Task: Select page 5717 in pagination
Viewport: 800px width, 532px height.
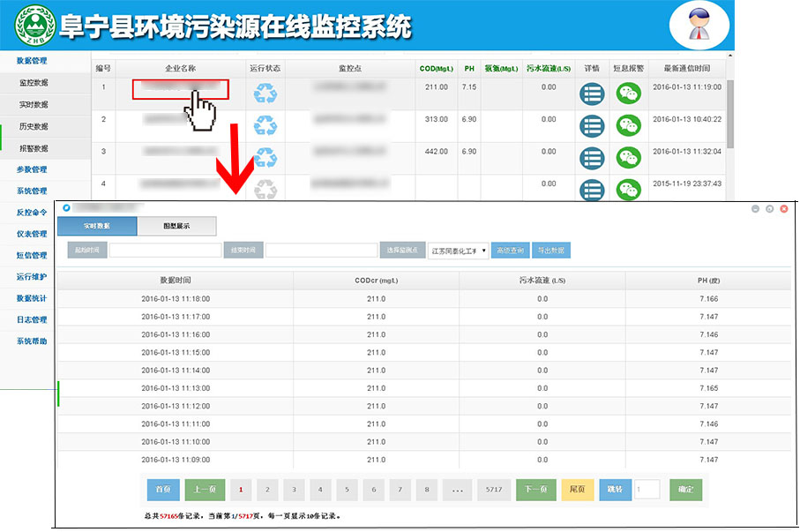Action: (x=494, y=490)
